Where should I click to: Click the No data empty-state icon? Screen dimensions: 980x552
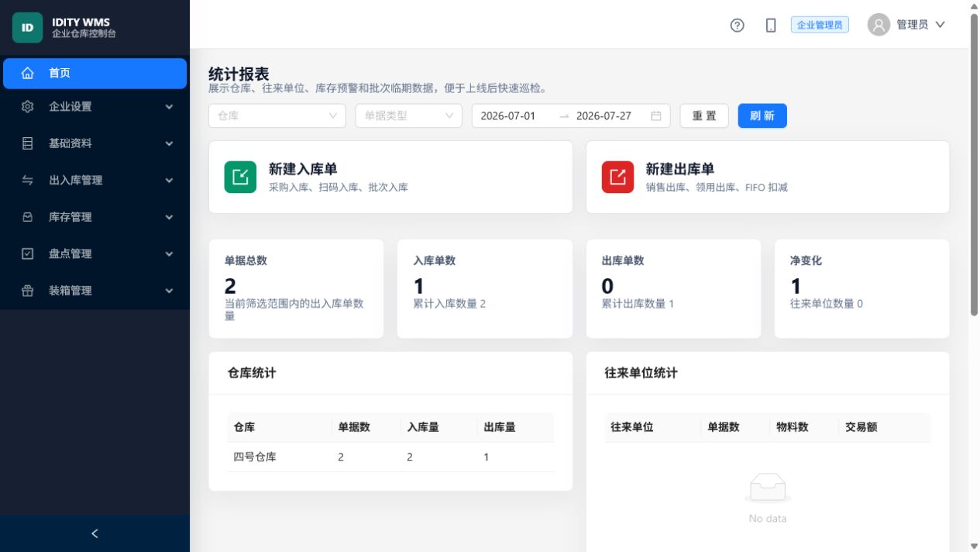coord(768,488)
